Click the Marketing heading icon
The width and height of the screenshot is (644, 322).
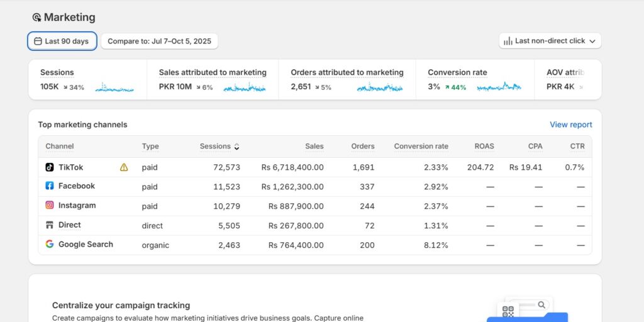(x=36, y=18)
